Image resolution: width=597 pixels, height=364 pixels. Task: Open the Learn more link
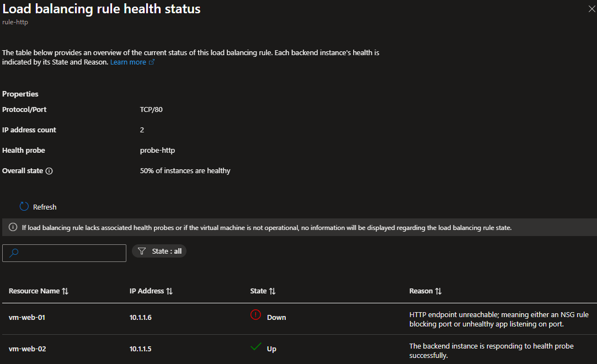pos(128,62)
